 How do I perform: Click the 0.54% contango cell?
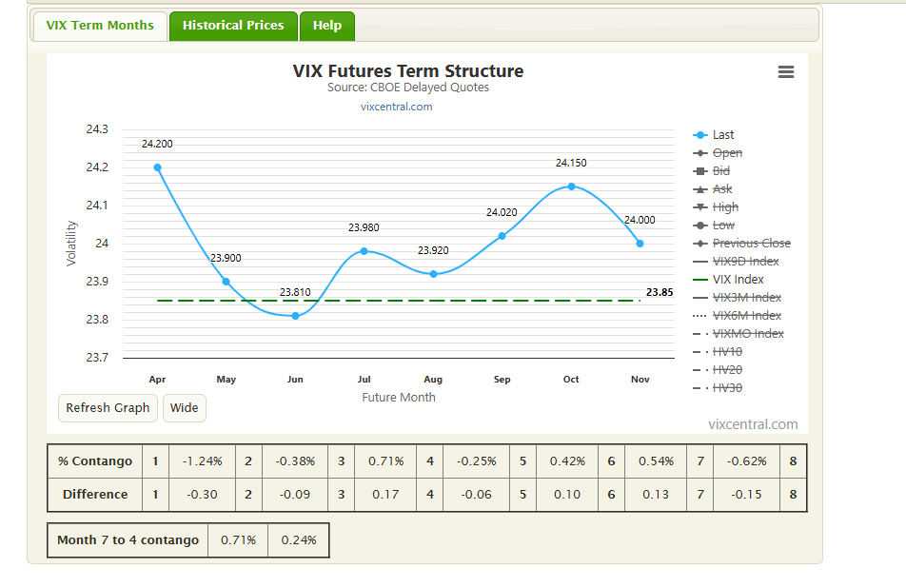pos(656,461)
